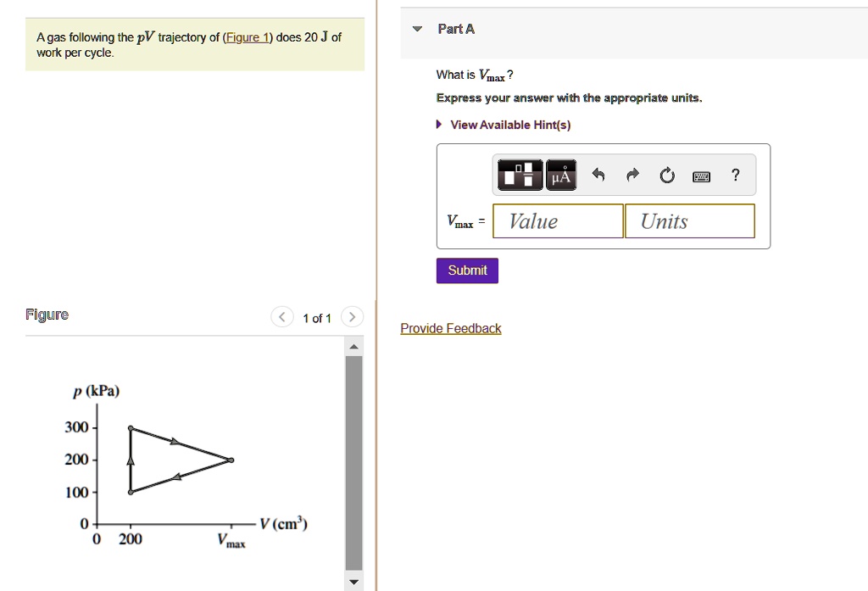
Task: Insert units using the μÅ icon
Action: (560, 175)
